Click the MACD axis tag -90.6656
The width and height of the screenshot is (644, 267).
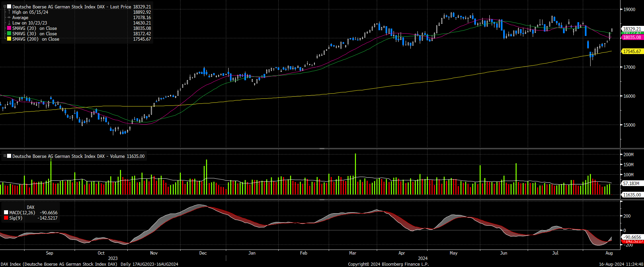(x=632, y=237)
